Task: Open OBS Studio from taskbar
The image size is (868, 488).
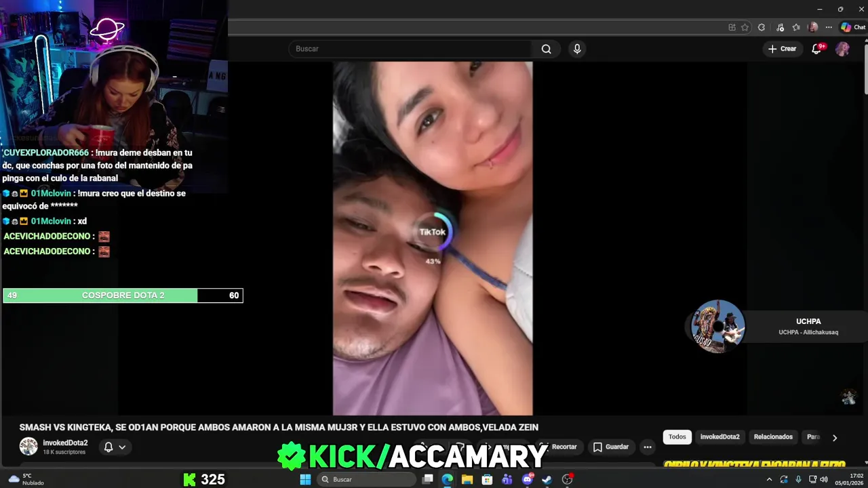Action: (568, 479)
